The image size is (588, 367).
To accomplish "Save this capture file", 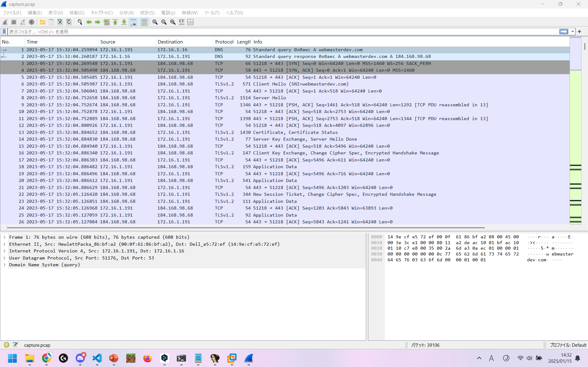I will coord(51,22).
